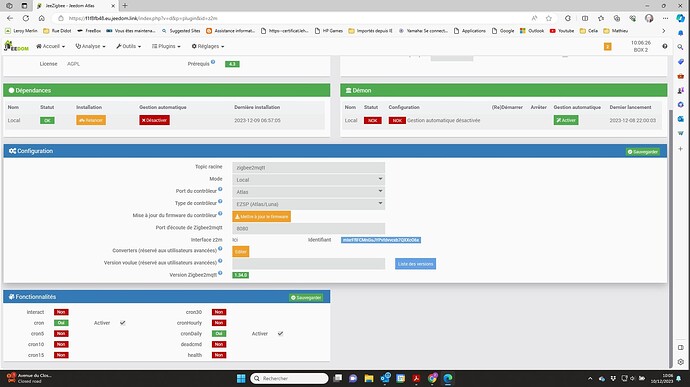
Task: Click the info icon beside Version Zigbee2mqtt
Action: 220,273
